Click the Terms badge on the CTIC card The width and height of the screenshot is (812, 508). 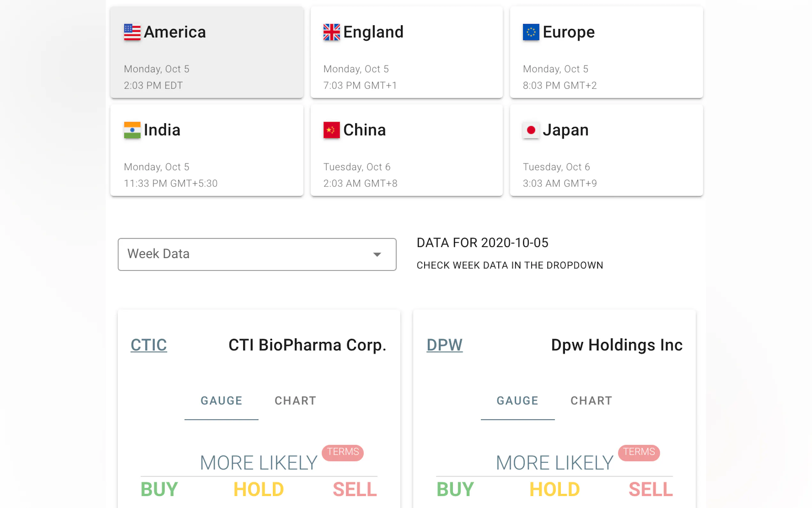[x=343, y=452]
